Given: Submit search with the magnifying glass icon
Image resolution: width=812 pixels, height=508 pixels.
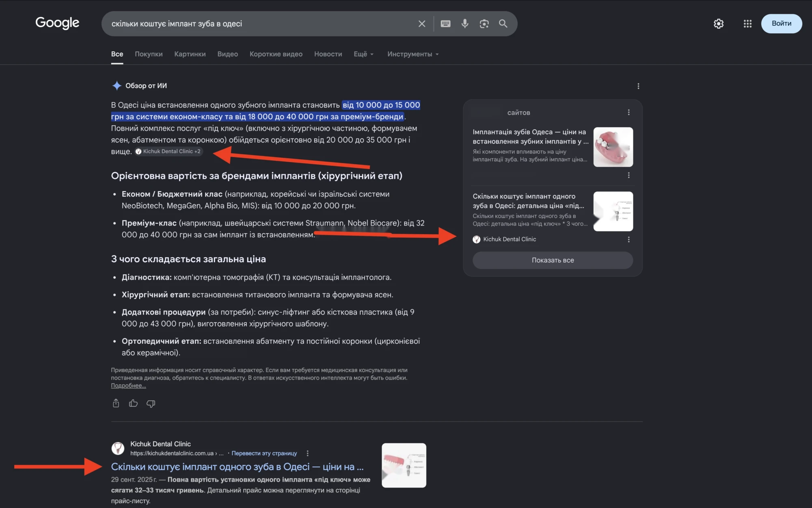Looking at the screenshot, I should (503, 24).
